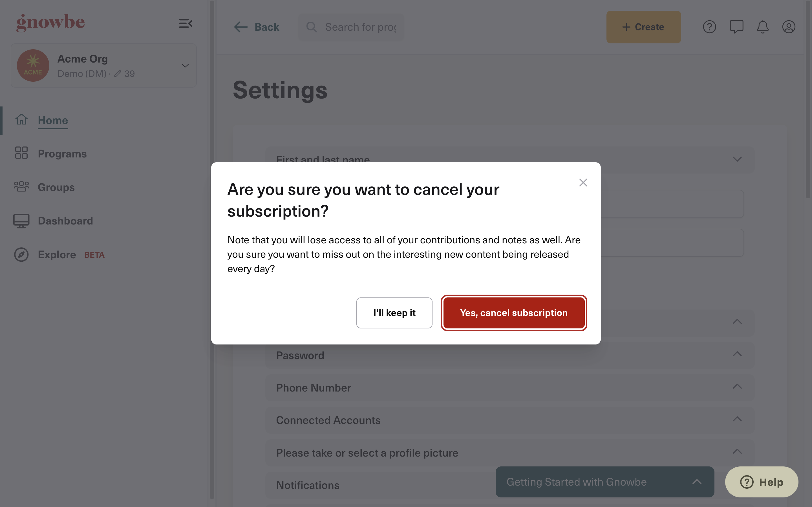Confirm Yes, cancel subscription

click(x=514, y=313)
